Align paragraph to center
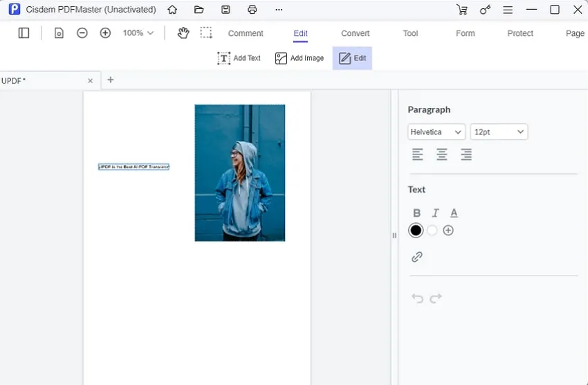Viewport: 588px width, 385px height. pos(441,155)
